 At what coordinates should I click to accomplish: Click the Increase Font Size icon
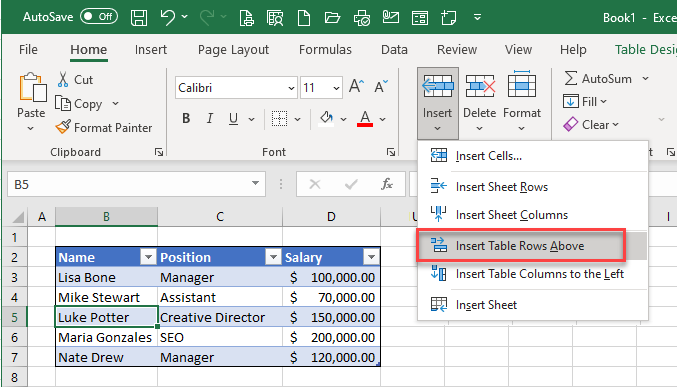(x=357, y=86)
